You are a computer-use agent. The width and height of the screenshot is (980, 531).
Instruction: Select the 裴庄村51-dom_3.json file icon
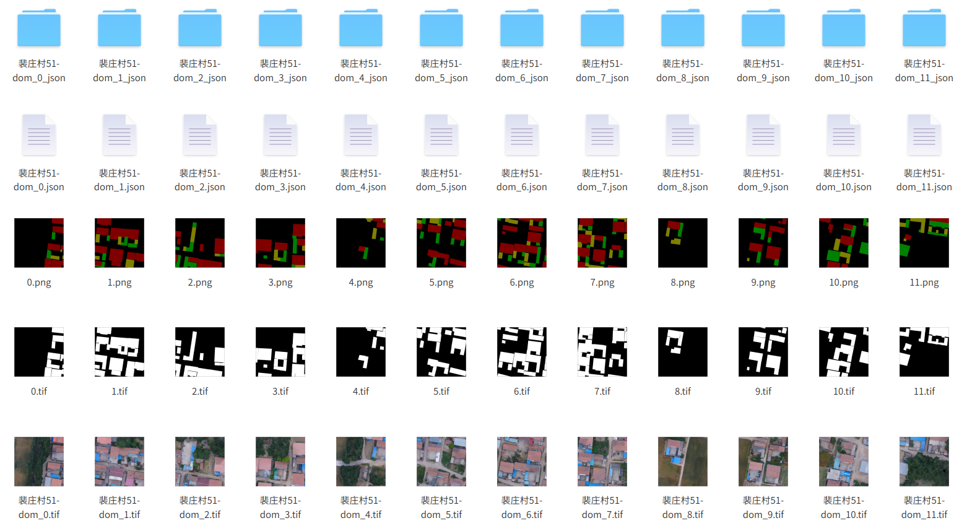tap(280, 134)
